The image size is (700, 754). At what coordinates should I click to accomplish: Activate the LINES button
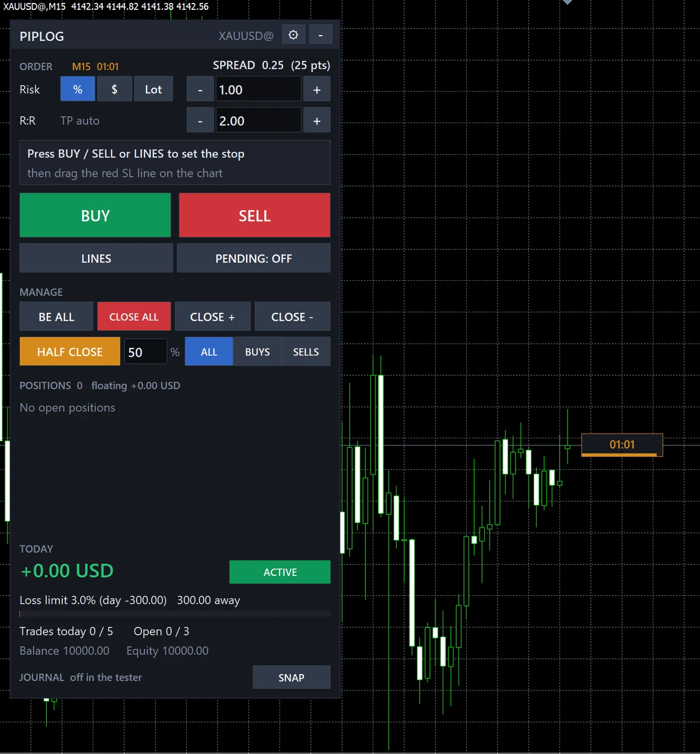click(96, 258)
